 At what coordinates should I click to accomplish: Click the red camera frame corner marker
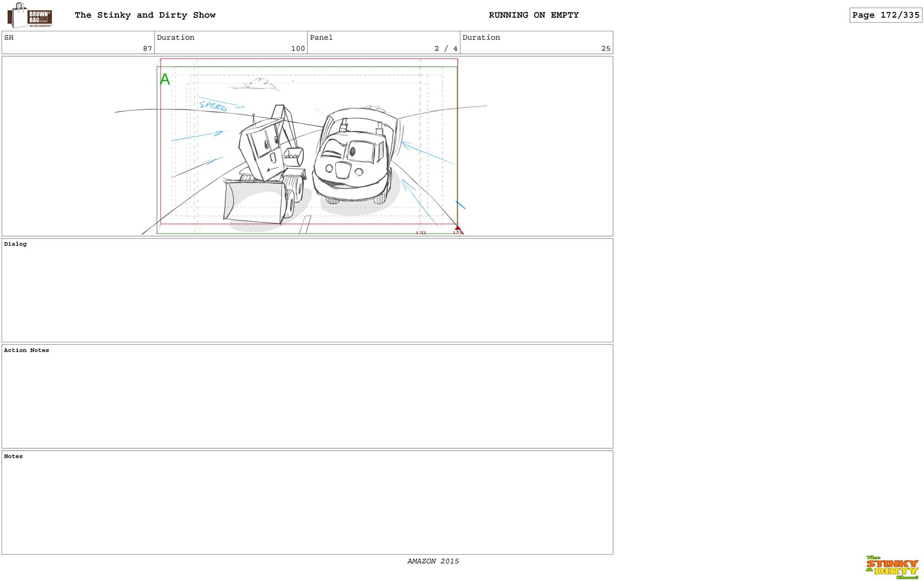coord(458,229)
